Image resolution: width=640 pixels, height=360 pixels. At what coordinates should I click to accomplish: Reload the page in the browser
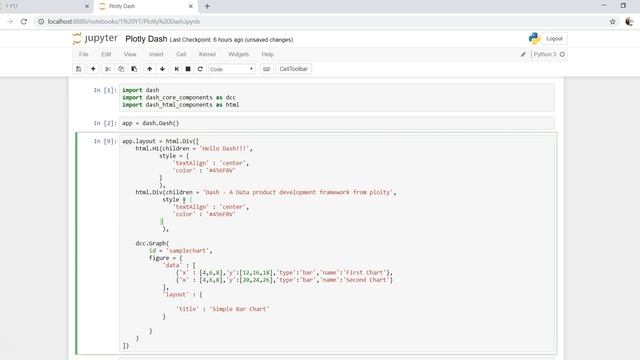[x=24, y=22]
